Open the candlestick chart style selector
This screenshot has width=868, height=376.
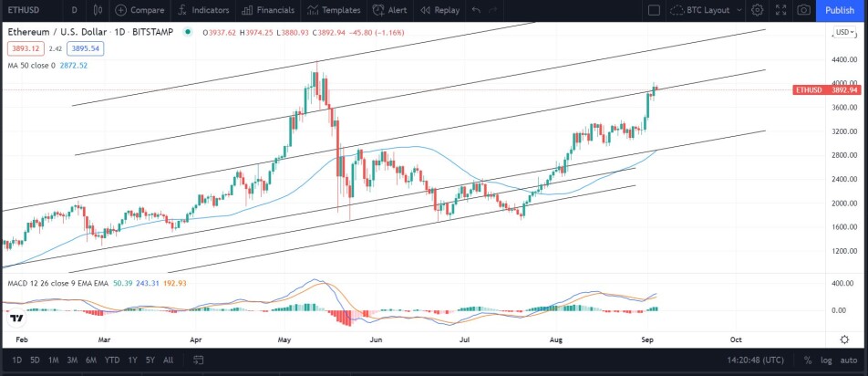tap(98, 10)
